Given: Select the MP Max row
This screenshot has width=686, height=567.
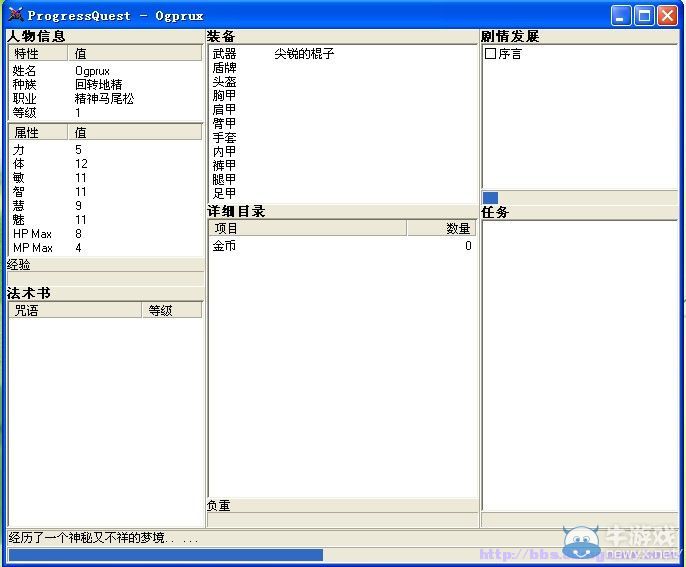Looking at the screenshot, I should (105, 248).
